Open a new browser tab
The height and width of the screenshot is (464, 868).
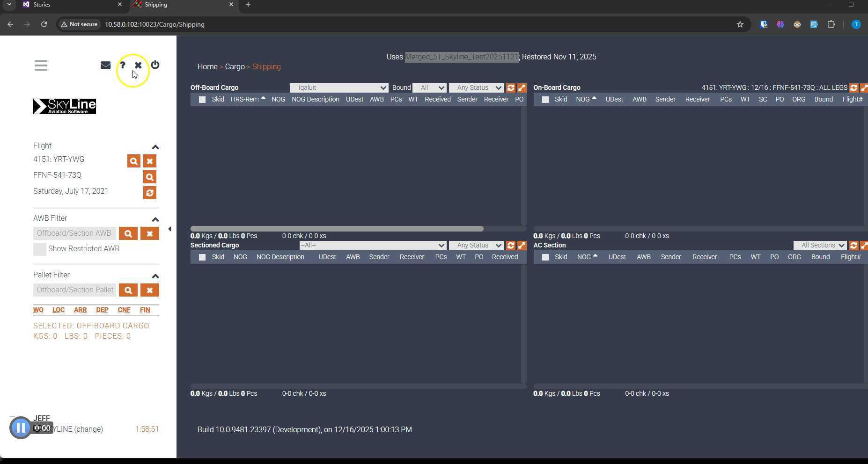click(248, 5)
